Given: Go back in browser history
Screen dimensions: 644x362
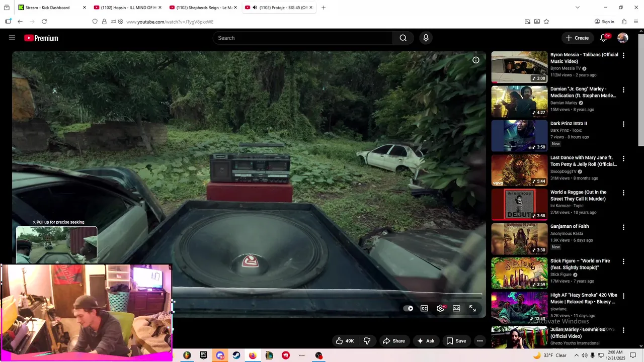Looking at the screenshot, I should coord(20,22).
